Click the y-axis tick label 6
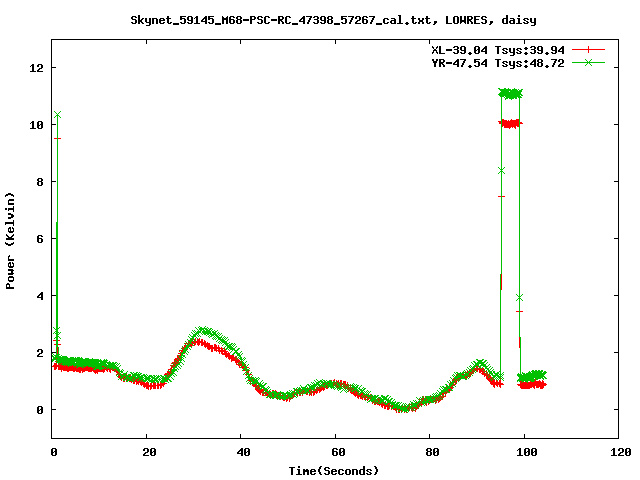 tap(40, 239)
